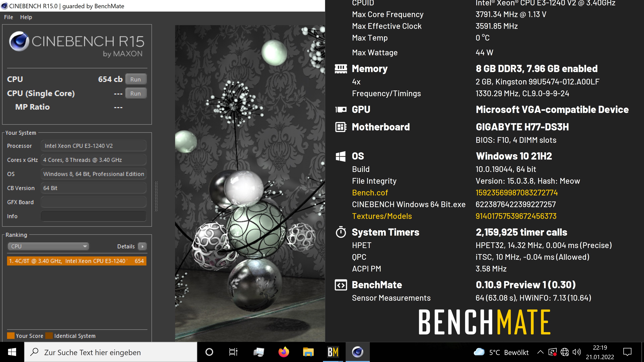Open the CPU ranking dropdown

coord(48,246)
